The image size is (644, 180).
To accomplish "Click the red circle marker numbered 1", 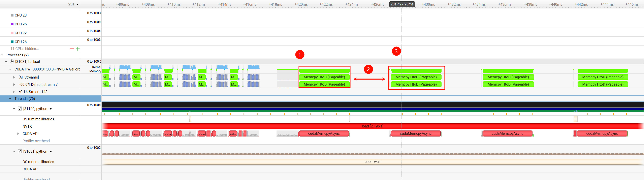I will 299,55.
